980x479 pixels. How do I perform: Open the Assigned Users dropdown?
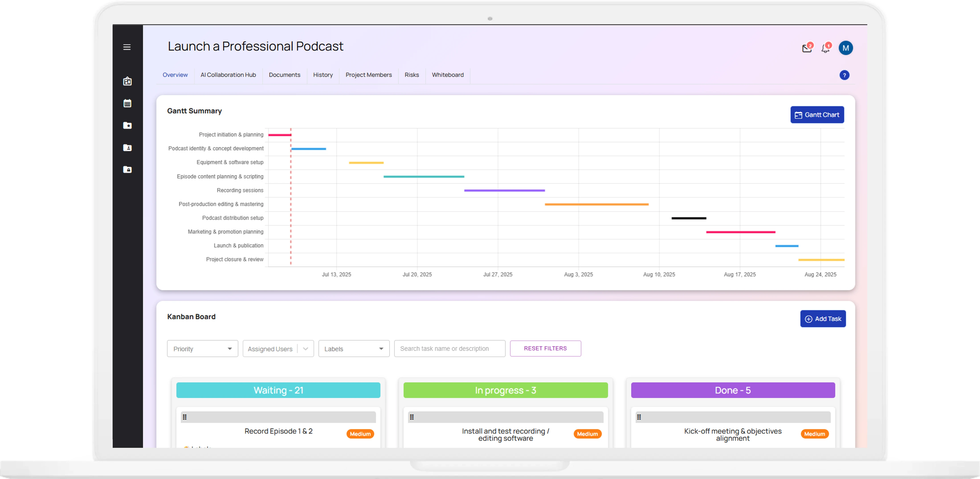click(x=278, y=349)
